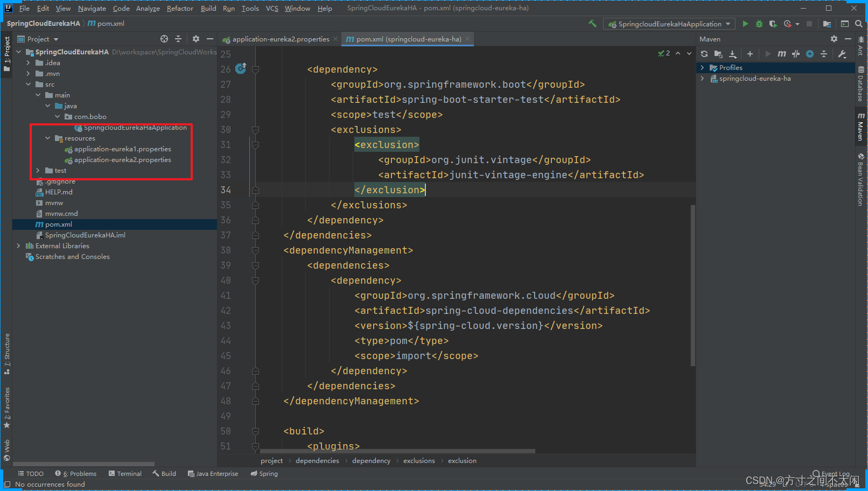
Task: Collapse the src folder
Action: tap(28, 85)
